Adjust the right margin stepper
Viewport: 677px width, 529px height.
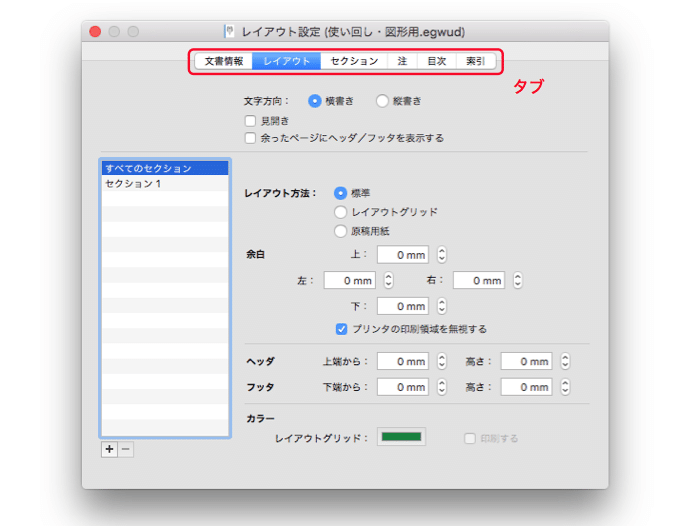[x=518, y=280]
